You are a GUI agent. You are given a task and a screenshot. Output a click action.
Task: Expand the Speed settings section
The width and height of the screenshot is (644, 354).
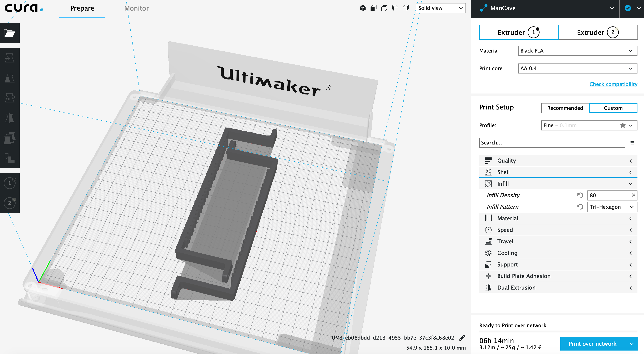coord(558,230)
